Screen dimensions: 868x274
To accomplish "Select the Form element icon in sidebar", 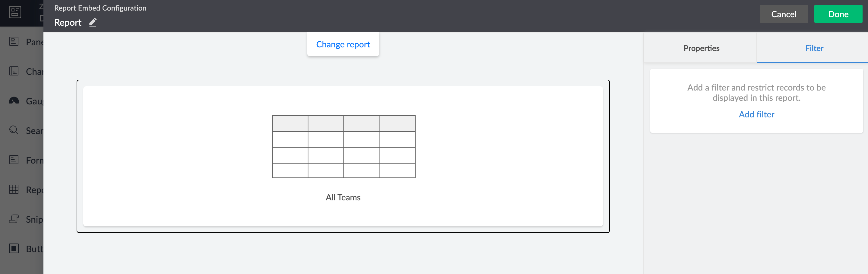I will pos(14,160).
